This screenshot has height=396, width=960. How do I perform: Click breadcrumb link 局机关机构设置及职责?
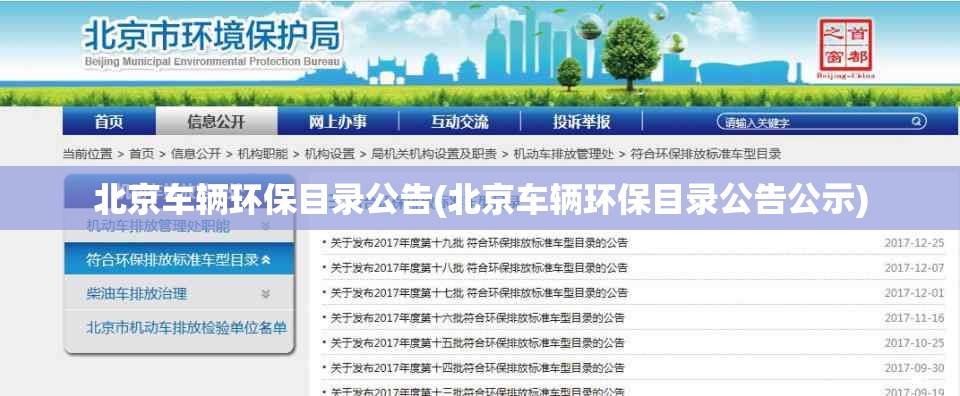point(434,154)
